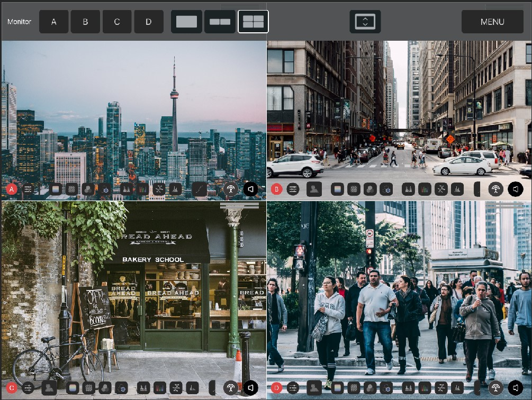Select monitor A button

53,22
